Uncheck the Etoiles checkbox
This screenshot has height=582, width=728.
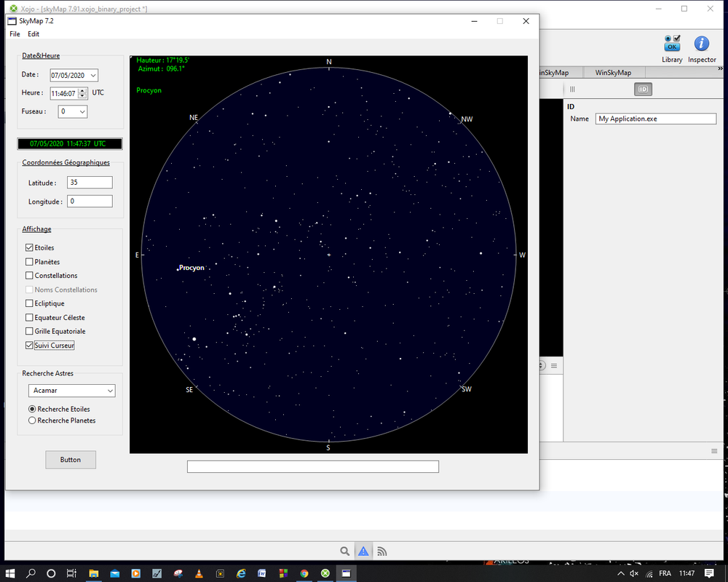click(29, 248)
